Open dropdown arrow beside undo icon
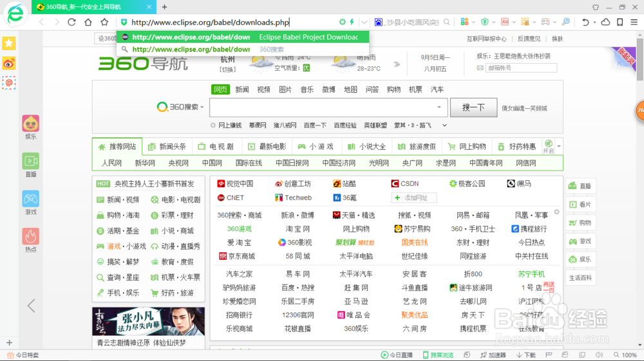 (594, 22)
